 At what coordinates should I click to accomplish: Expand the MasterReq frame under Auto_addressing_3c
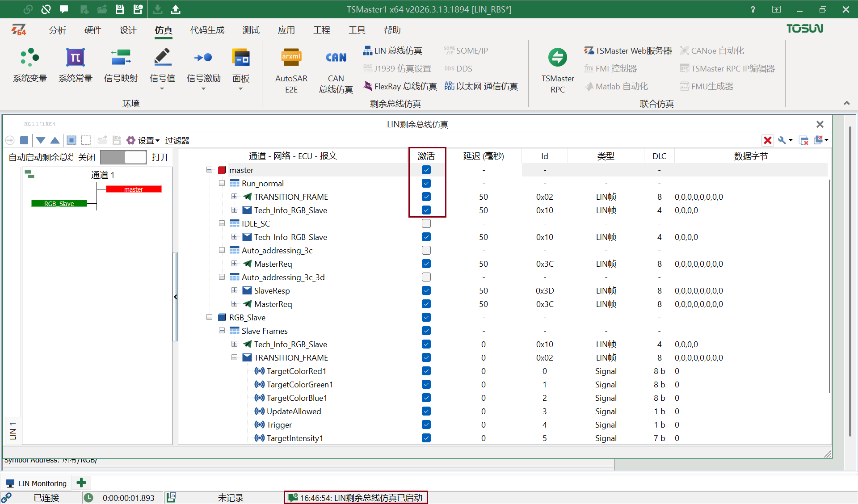(x=235, y=264)
